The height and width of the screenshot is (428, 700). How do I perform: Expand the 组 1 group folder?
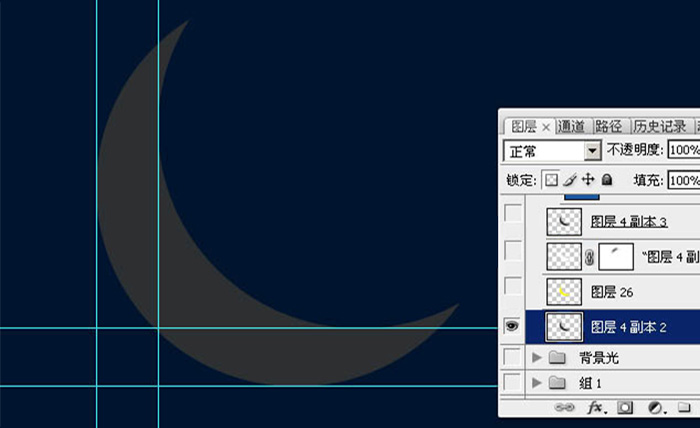(537, 383)
